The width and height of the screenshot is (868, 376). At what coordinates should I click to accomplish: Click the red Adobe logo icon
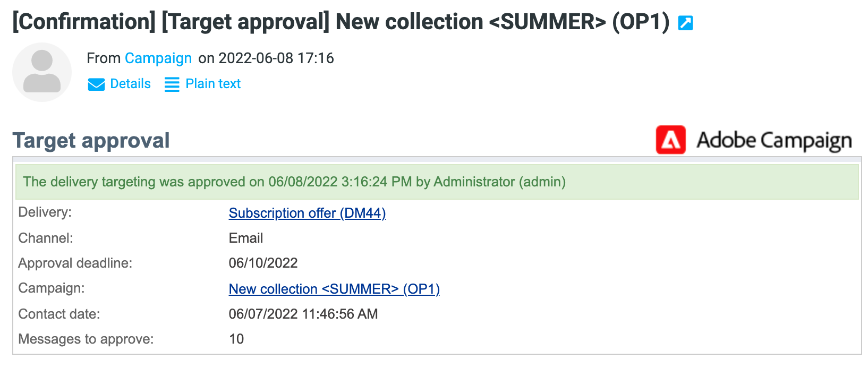(671, 140)
